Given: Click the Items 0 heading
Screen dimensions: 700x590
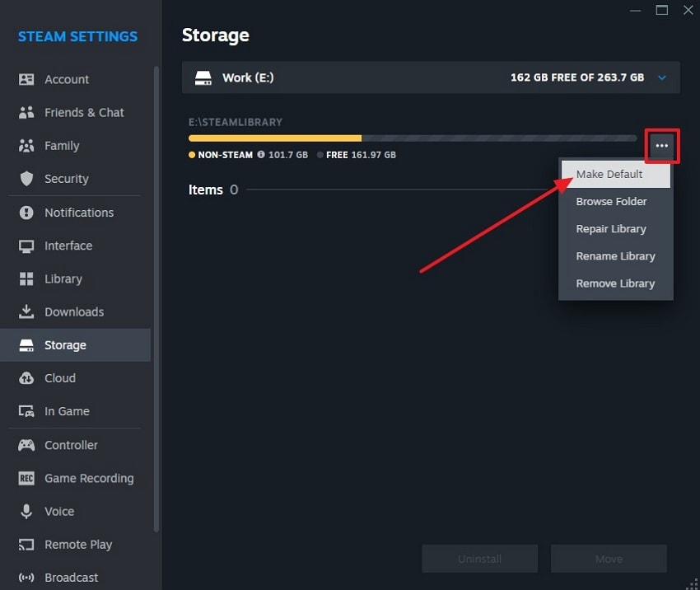Looking at the screenshot, I should click(x=213, y=190).
